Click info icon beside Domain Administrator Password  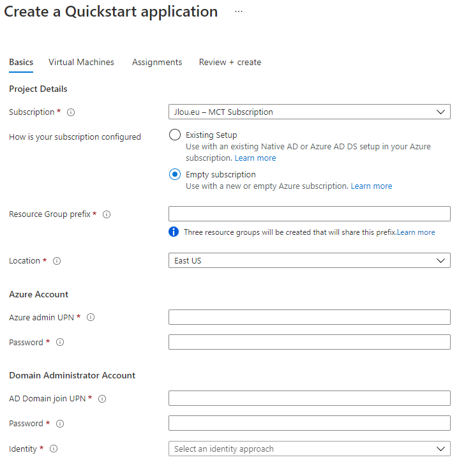60,424
